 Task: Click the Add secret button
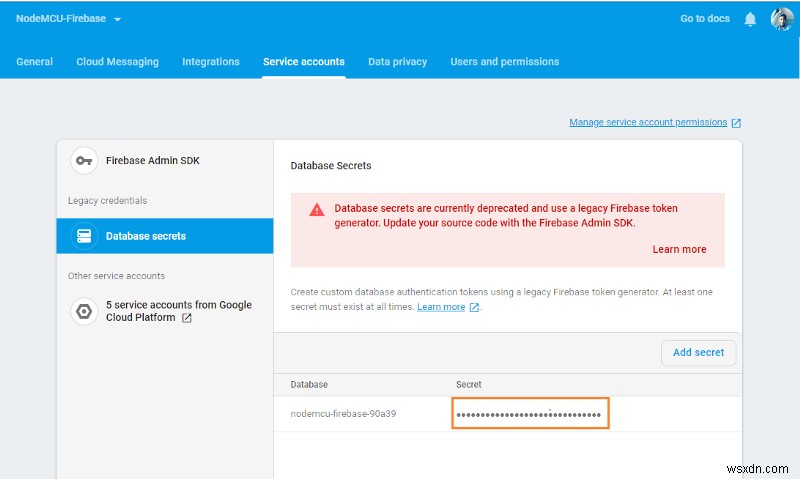[x=698, y=352]
